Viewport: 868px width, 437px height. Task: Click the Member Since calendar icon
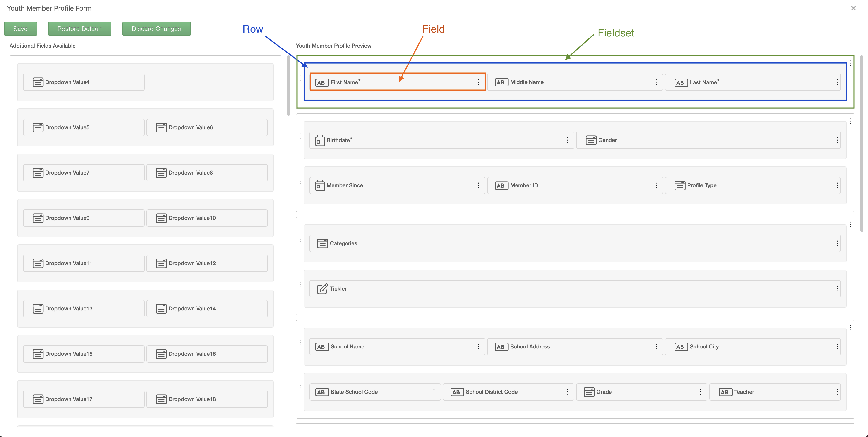click(320, 186)
